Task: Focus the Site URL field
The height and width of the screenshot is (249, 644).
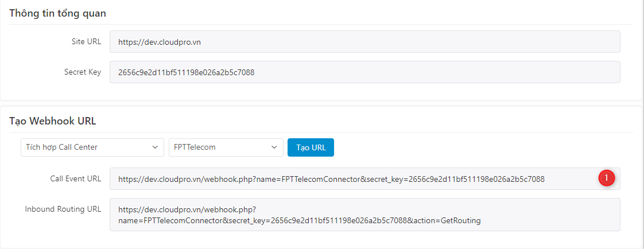Action: (364, 41)
